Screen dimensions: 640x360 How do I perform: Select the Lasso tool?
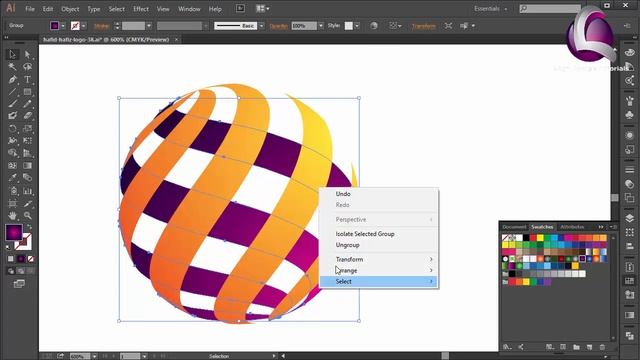click(27, 67)
